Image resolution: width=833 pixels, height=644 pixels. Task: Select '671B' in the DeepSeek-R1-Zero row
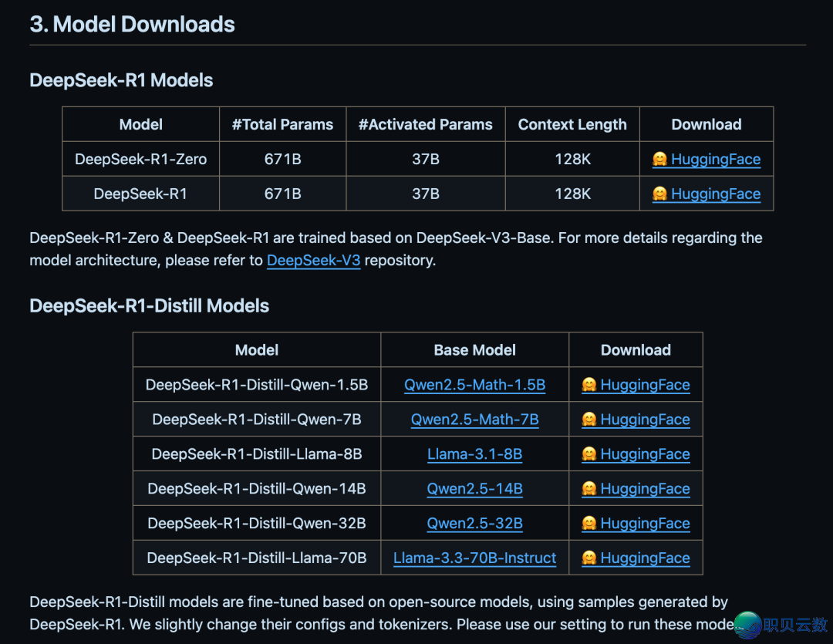[282, 159]
